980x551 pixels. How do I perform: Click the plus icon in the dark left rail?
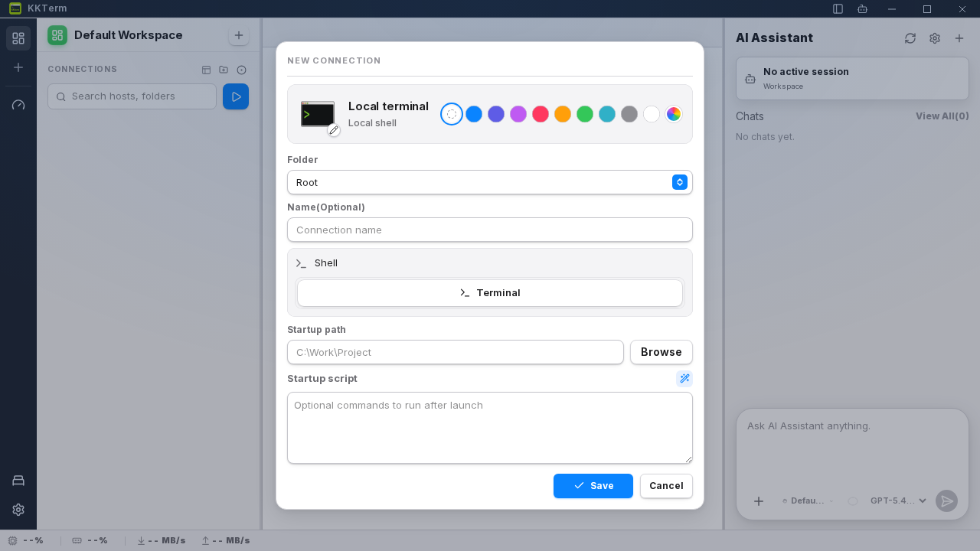18,67
